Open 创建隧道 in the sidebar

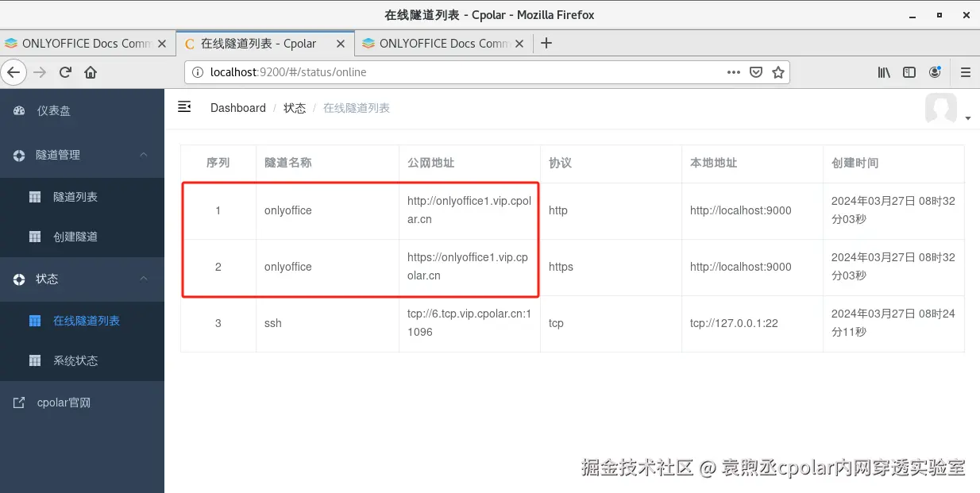tap(82, 237)
